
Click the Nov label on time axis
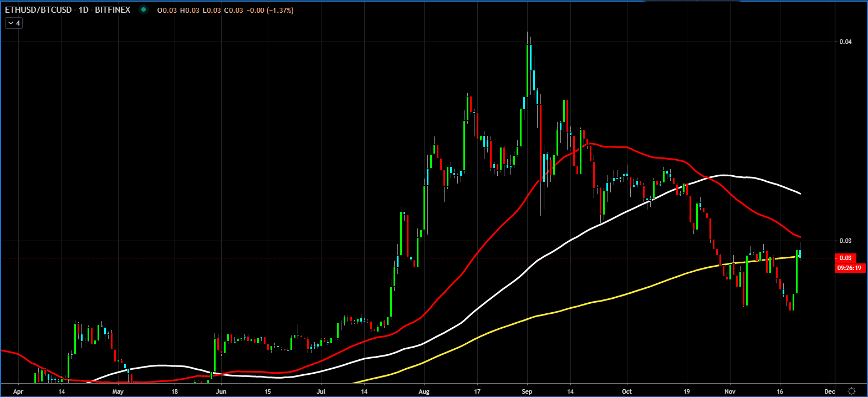click(730, 390)
